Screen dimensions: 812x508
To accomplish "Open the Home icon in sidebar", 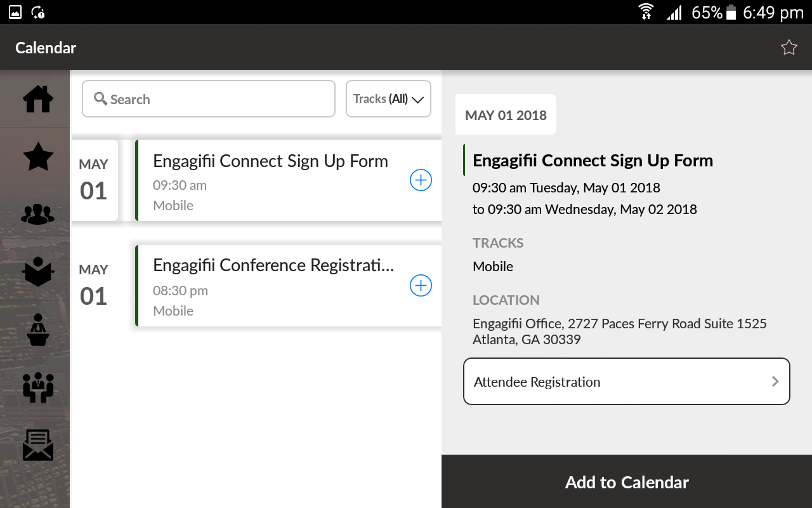I will [x=38, y=99].
